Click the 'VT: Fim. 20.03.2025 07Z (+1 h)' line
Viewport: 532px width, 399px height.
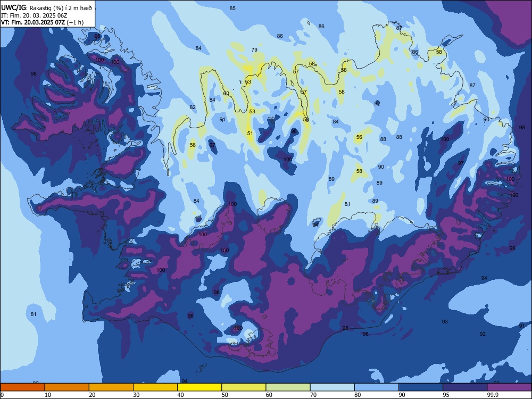click(42, 22)
